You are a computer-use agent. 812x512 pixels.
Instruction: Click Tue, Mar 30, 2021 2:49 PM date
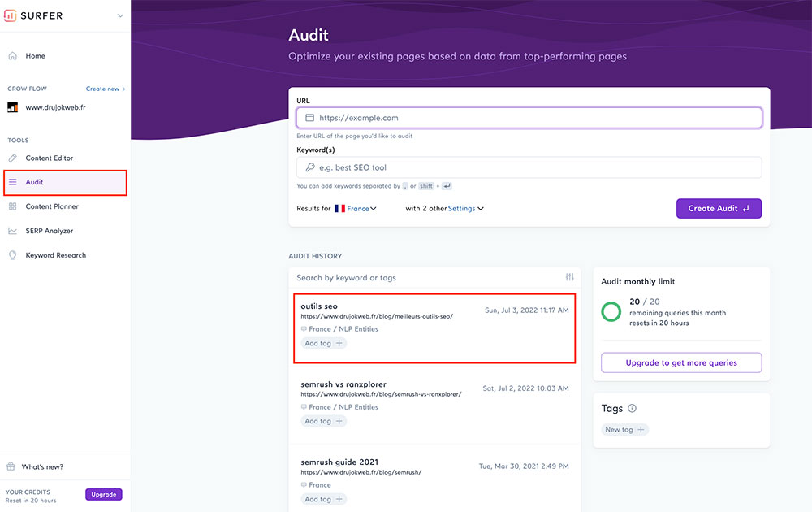click(x=524, y=466)
